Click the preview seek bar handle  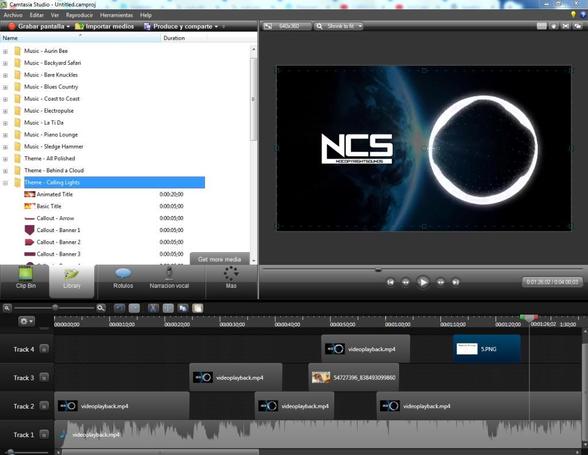coord(378,269)
